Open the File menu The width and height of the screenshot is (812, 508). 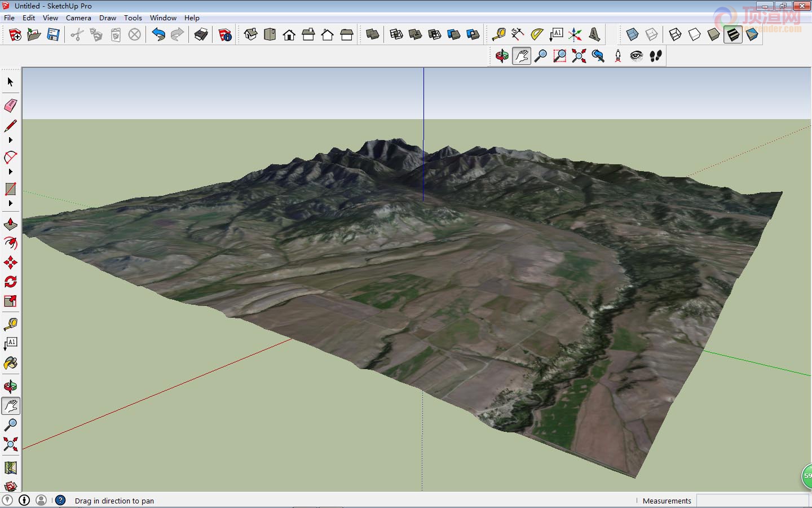(10, 18)
